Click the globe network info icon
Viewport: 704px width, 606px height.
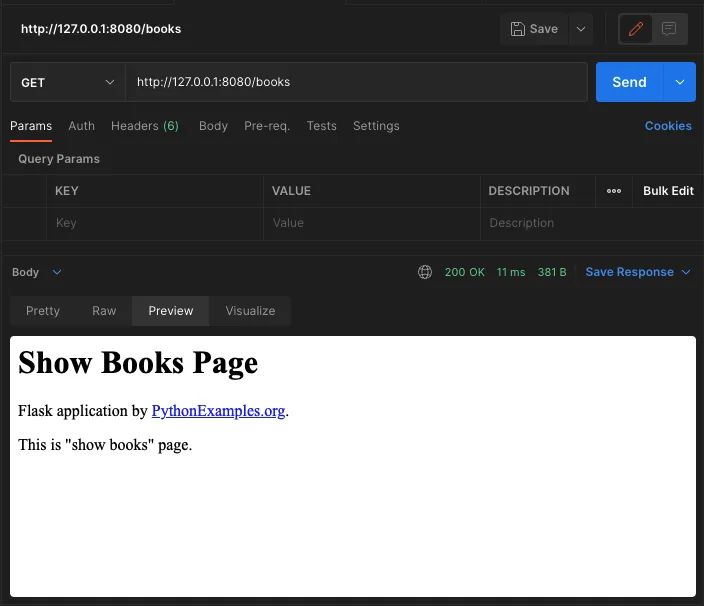click(425, 272)
